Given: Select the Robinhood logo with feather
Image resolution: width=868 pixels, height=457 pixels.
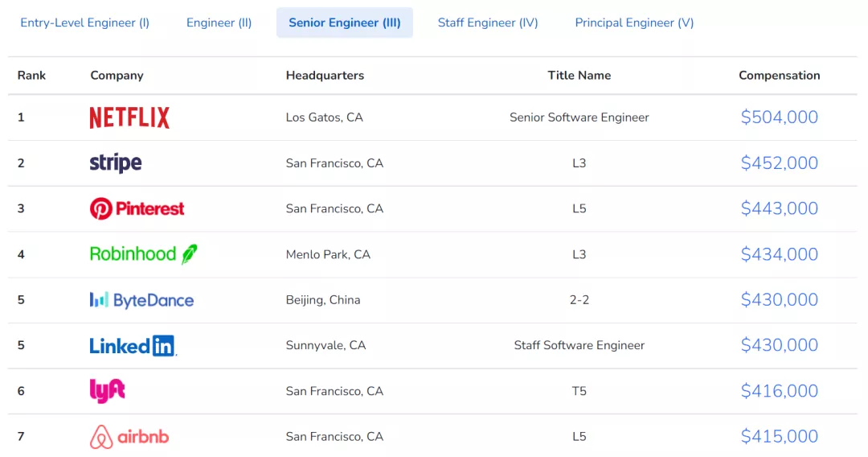Looking at the screenshot, I should (x=143, y=254).
